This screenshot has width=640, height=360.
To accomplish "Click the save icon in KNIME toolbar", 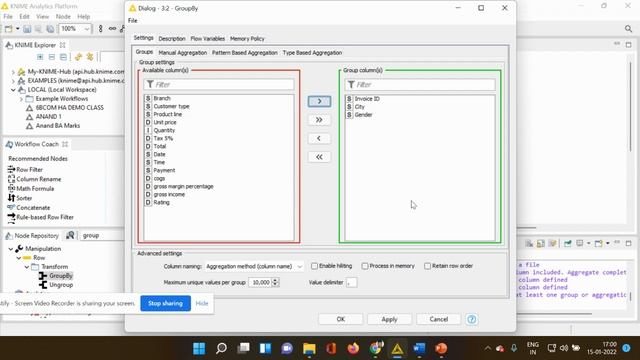I will [27, 29].
